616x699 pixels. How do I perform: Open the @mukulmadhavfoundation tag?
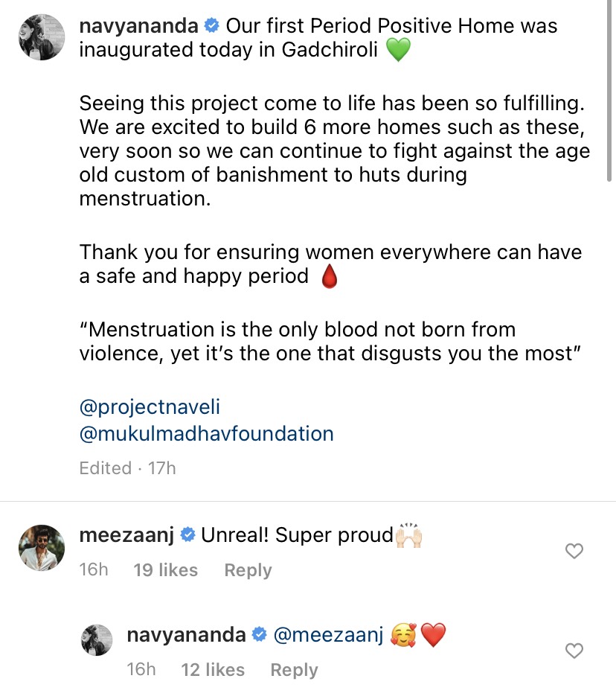[206, 434]
